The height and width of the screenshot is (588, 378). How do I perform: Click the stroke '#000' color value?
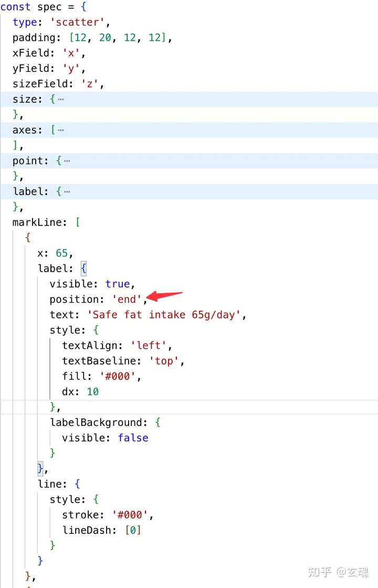(130, 515)
